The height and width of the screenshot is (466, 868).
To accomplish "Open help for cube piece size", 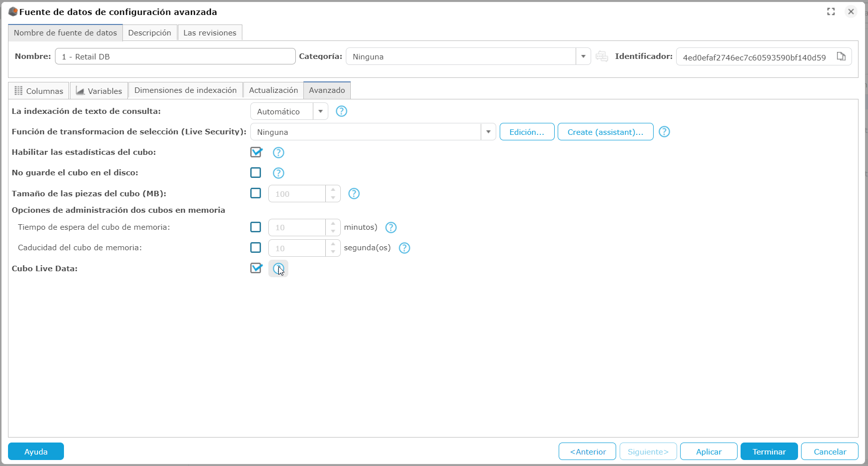I will (x=354, y=194).
